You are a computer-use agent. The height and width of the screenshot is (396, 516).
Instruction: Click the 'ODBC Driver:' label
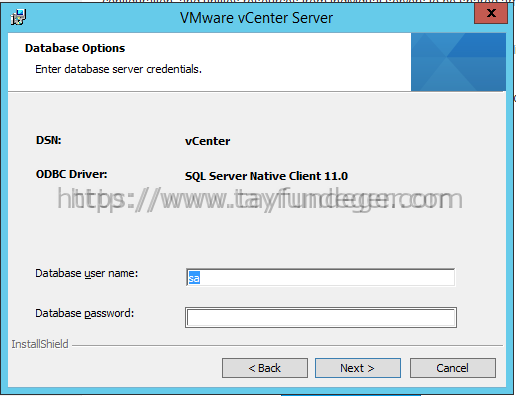point(72,174)
